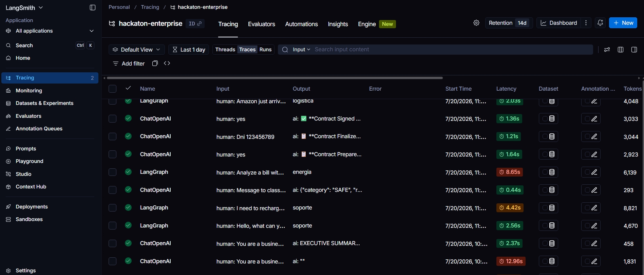This screenshot has width=644, height=275.
Task: Copy project ID link badge
Action: (195, 23)
